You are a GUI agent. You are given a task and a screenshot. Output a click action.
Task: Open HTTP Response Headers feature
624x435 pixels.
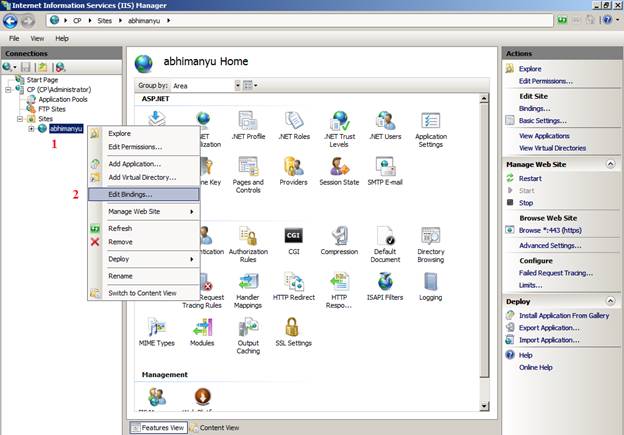point(339,290)
